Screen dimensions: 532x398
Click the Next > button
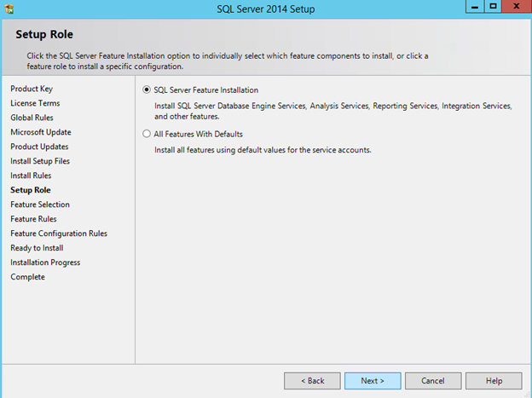pyautogui.click(x=373, y=381)
